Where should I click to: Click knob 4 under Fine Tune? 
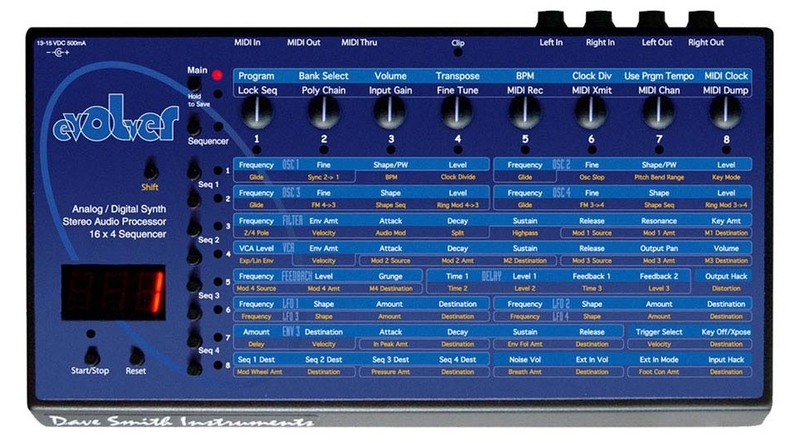tap(457, 111)
